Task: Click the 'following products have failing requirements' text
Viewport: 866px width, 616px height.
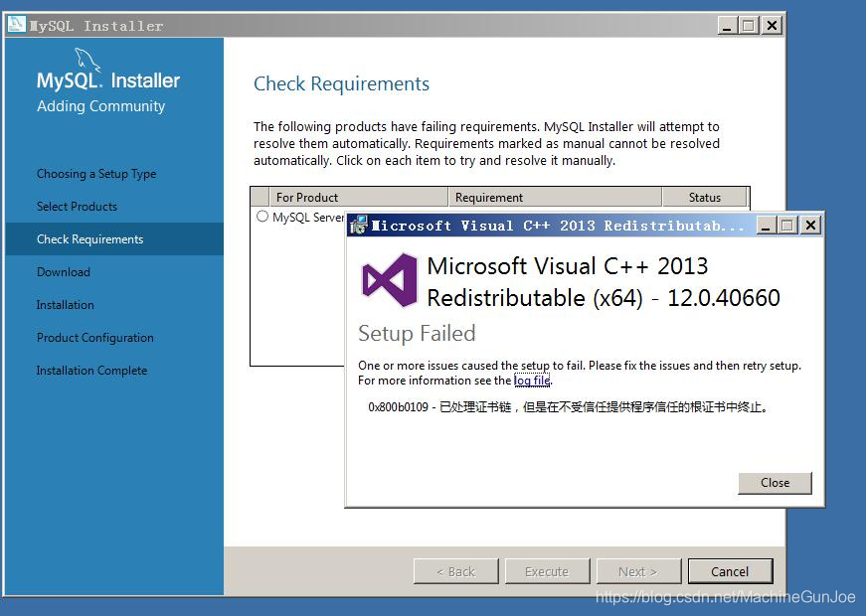Action: click(486, 143)
